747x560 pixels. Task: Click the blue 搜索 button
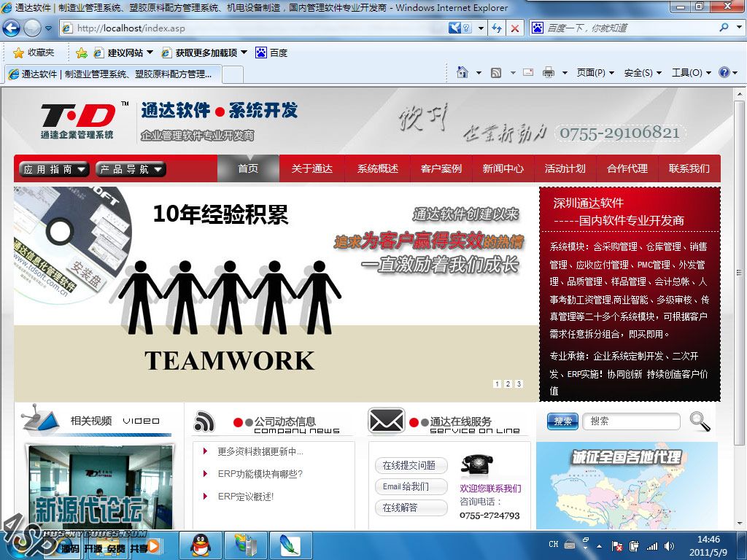pos(562,421)
